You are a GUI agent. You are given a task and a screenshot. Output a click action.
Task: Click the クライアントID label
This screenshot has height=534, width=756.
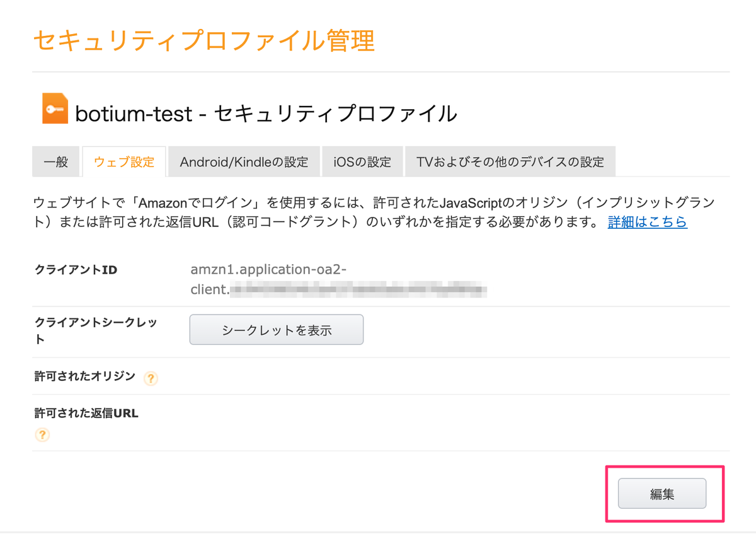click(76, 270)
